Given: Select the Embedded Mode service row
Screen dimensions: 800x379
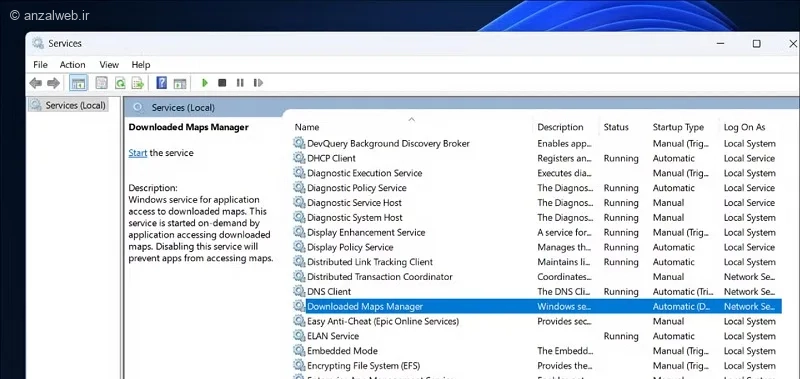Looking at the screenshot, I should pos(537,350).
